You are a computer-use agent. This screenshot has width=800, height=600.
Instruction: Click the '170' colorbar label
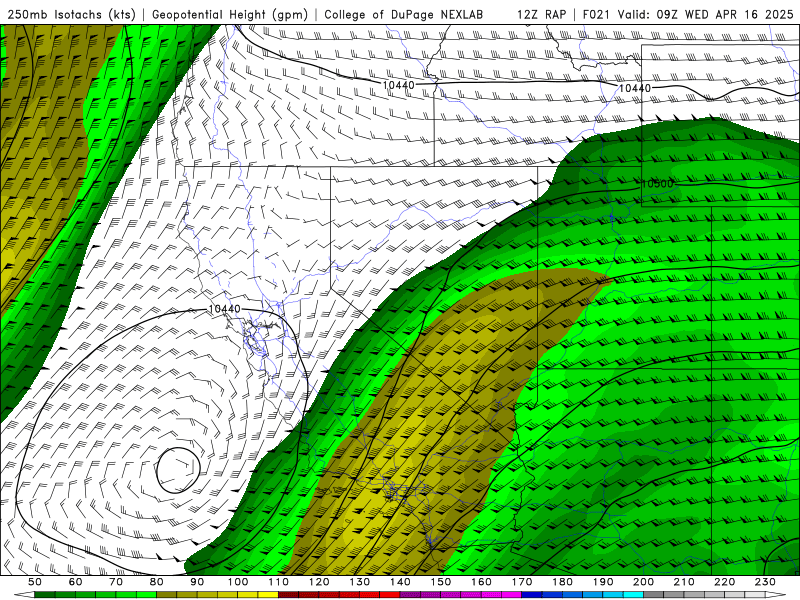pyautogui.click(x=521, y=582)
